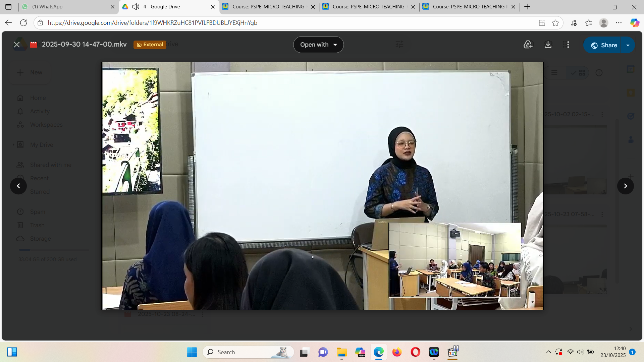644x362 pixels.
Task: Refresh the current page
Action: coord(23,23)
